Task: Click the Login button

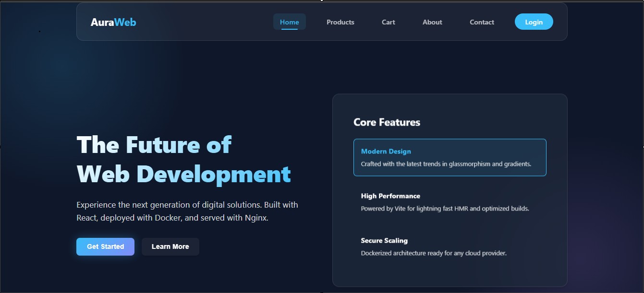Action: click(x=534, y=22)
